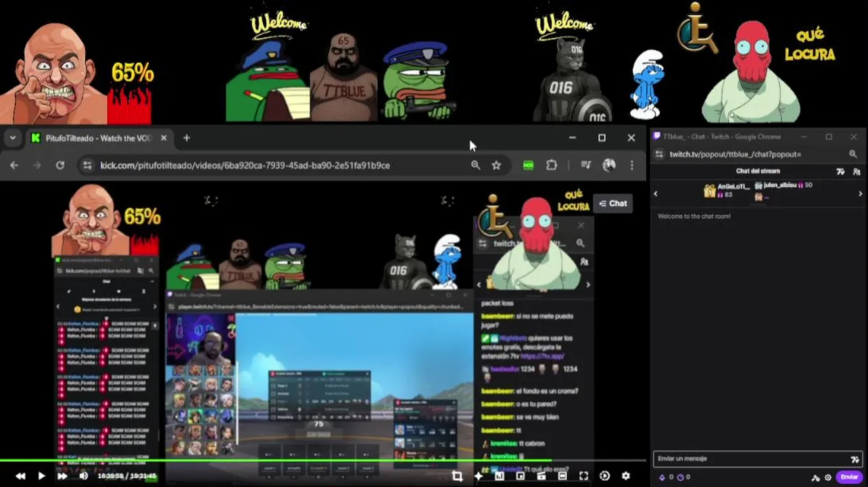The image size is (868, 487).
Task: View site information icon for kick.com
Action: tap(87, 165)
